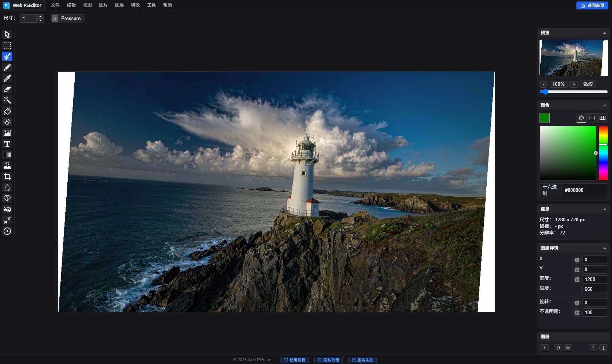Choose the Sponge desaturate tool

[7, 209]
